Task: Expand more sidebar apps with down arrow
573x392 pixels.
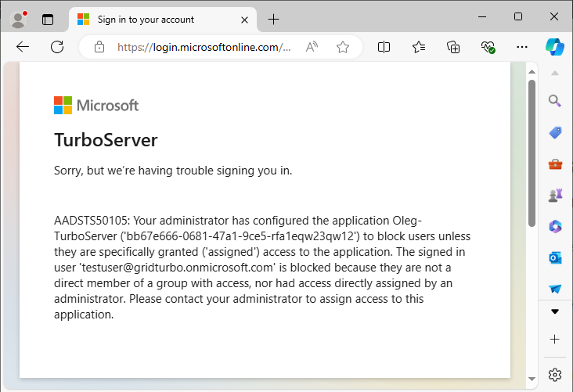Action: click(x=555, y=311)
